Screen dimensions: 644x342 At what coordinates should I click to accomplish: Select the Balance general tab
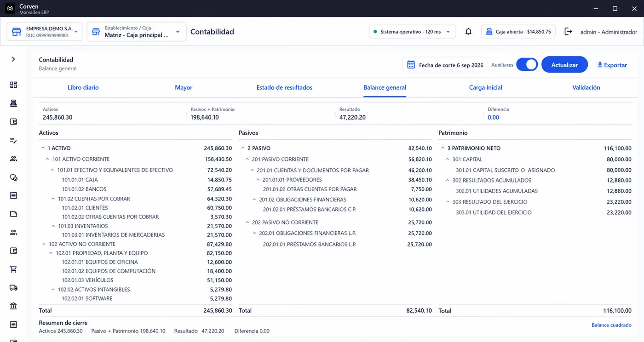point(385,87)
